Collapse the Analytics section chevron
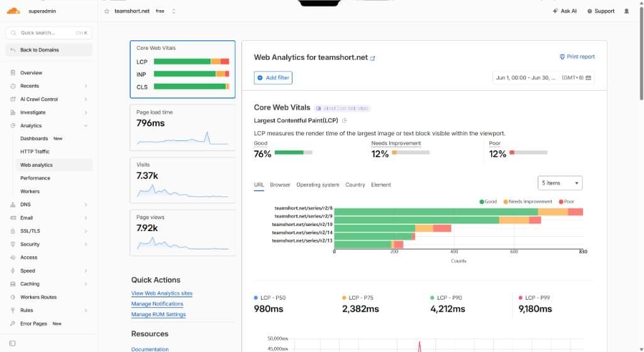The height and width of the screenshot is (352, 644). pyautogui.click(x=86, y=125)
